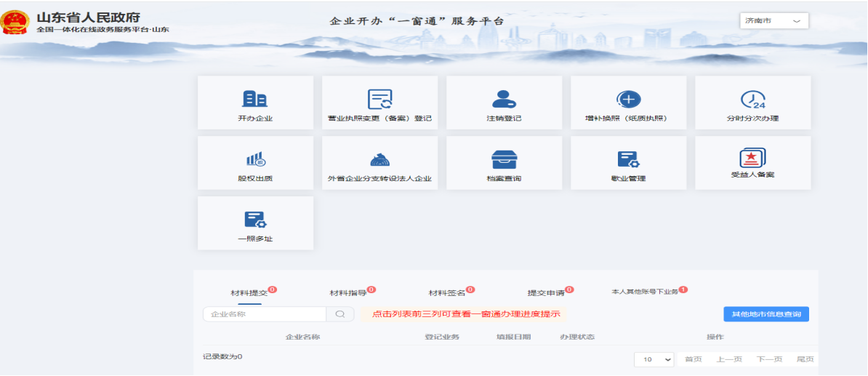Click the search magnifier button

(x=340, y=314)
